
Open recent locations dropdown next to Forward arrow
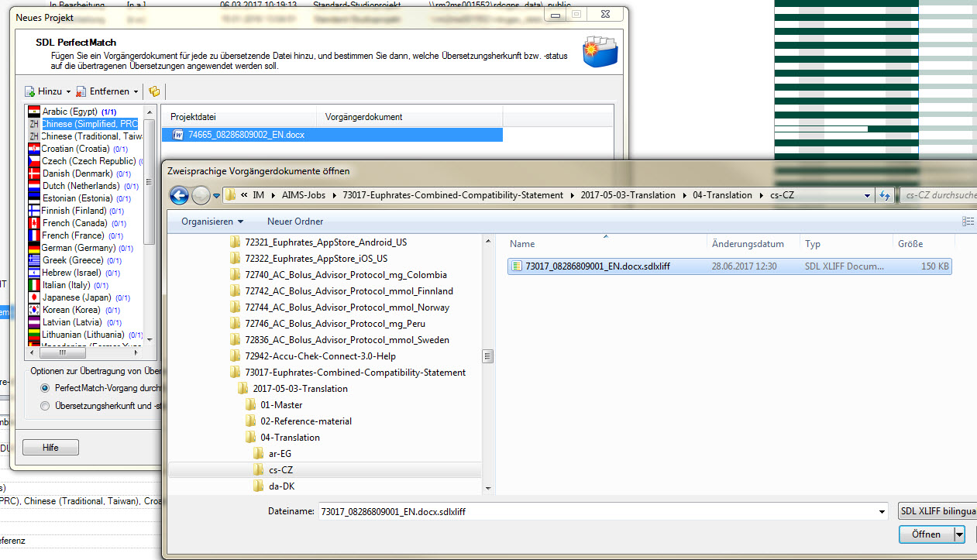pyautogui.click(x=216, y=196)
